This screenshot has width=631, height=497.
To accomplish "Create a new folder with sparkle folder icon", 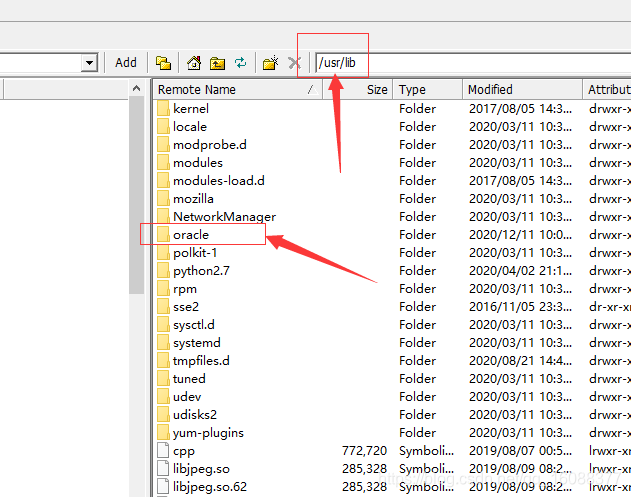I will (270, 63).
